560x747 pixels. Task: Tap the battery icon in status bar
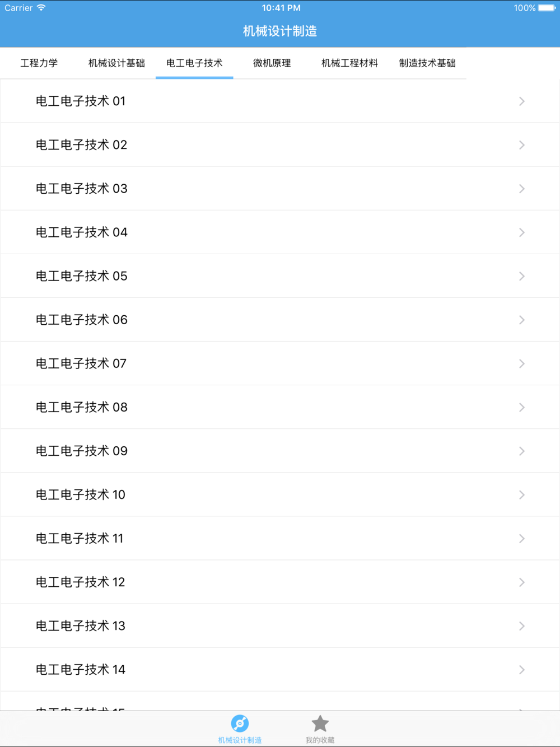point(547,8)
